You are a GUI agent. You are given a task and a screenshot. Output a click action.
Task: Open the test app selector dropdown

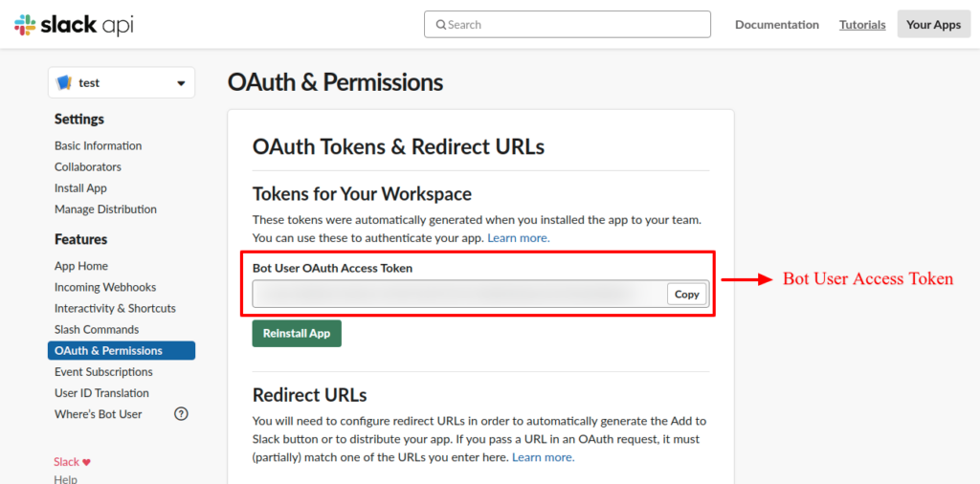[x=181, y=83]
